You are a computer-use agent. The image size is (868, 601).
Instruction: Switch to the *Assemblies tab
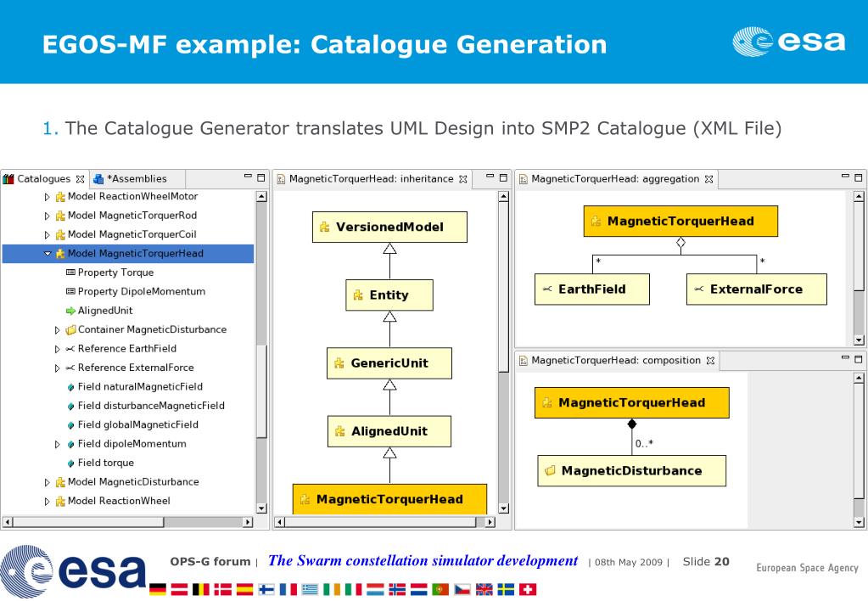[x=137, y=179]
